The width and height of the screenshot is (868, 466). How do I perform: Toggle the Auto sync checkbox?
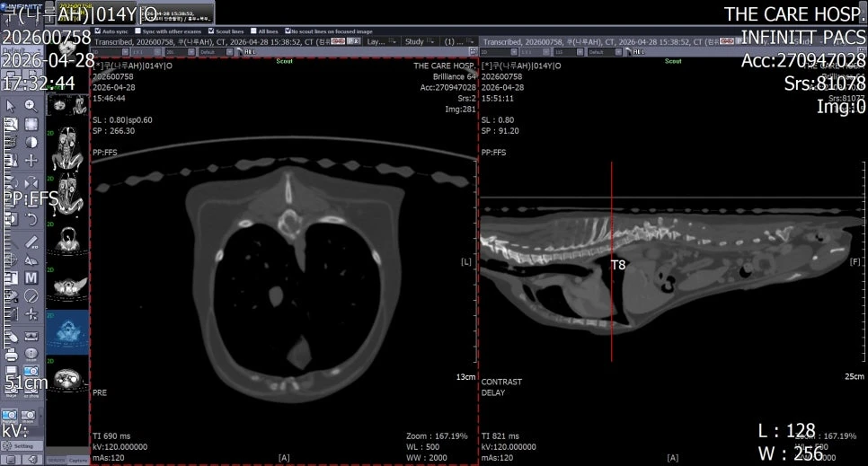coord(98,31)
